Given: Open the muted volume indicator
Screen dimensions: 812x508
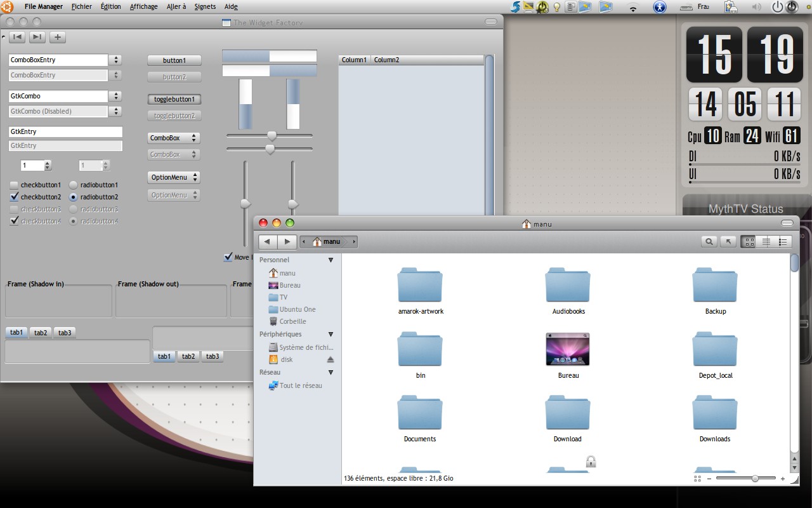Looking at the screenshot, I should [x=756, y=7].
